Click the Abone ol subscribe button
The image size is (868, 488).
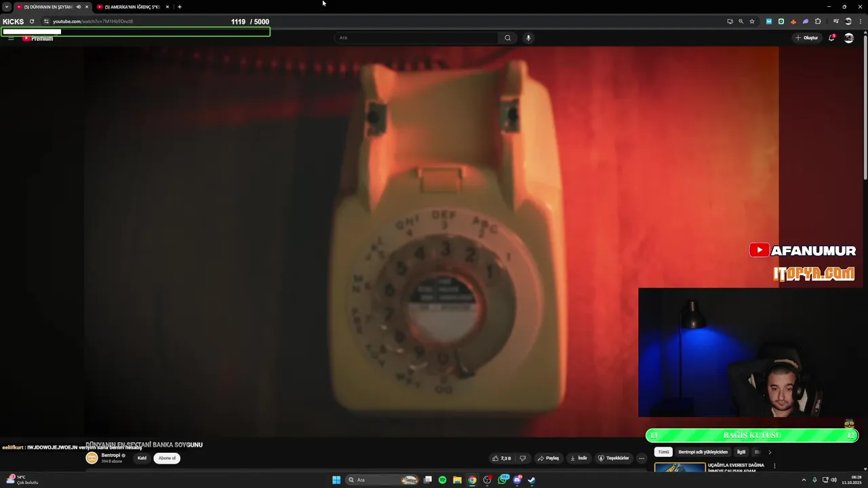pos(167,458)
